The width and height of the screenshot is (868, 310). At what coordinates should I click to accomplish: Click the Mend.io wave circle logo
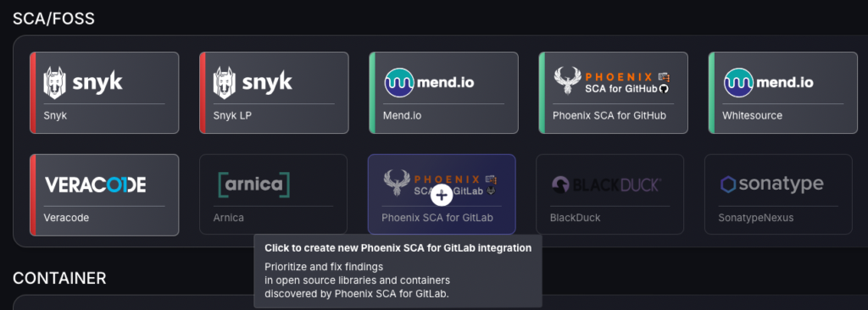[399, 82]
